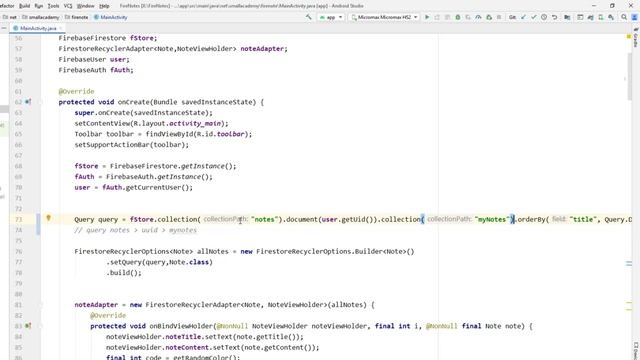Click the comment query notes > uuid > mynotes
The width and height of the screenshot is (640, 360).
[136, 230]
